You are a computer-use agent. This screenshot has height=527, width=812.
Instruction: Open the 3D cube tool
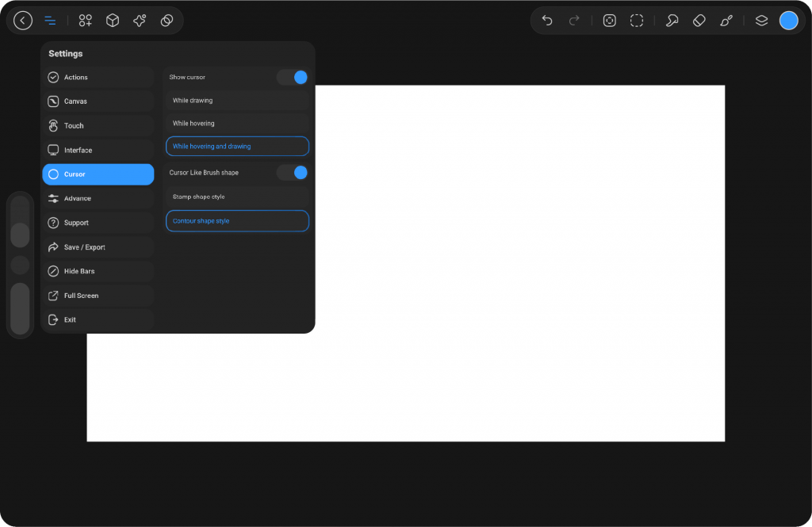[x=113, y=21]
